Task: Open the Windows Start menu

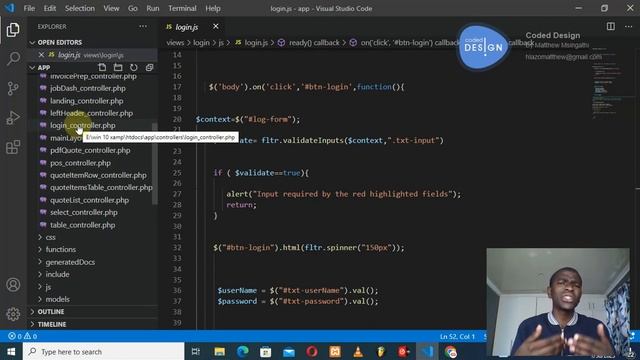Action: [x=11, y=351]
